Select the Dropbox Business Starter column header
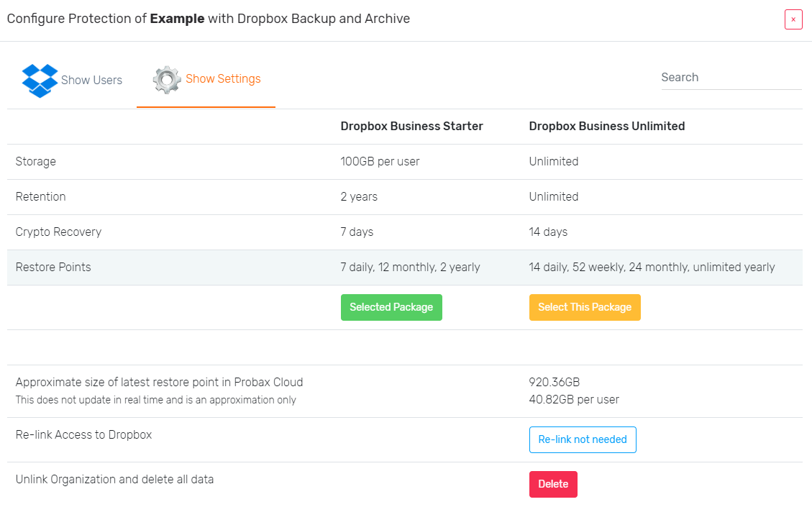The height and width of the screenshot is (525, 812). (x=411, y=127)
